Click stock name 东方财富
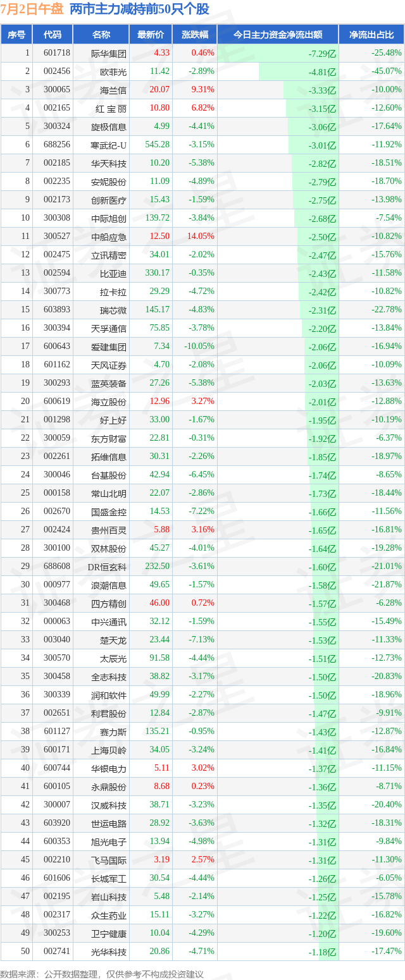This screenshot has height=980, width=405. (109, 439)
